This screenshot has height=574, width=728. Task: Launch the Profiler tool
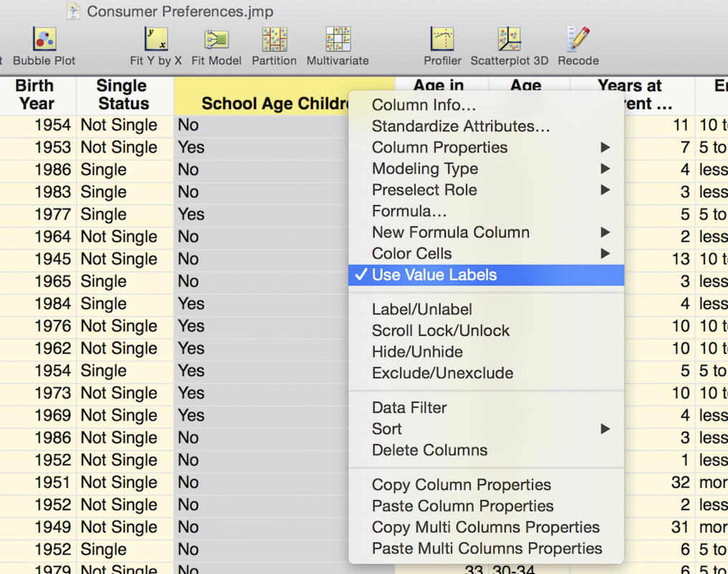(443, 39)
